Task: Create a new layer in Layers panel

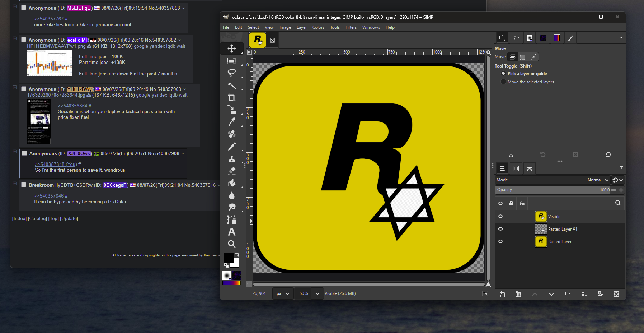Action: click(502, 294)
